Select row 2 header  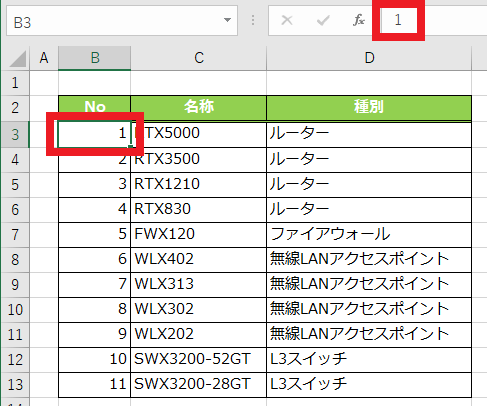click(x=15, y=108)
